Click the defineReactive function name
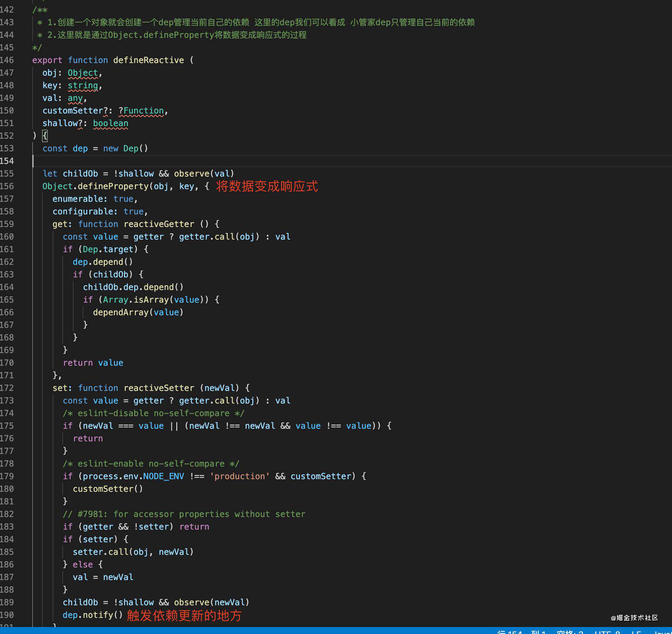 click(149, 60)
